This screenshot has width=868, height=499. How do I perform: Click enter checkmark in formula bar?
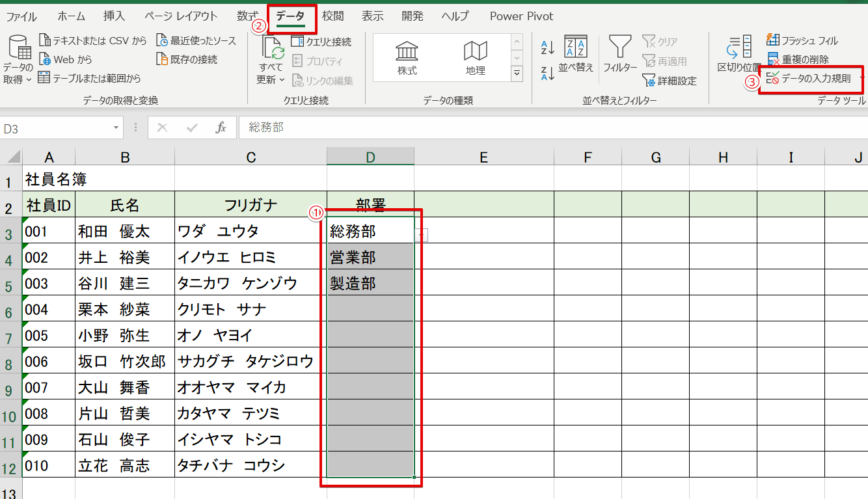(x=192, y=128)
